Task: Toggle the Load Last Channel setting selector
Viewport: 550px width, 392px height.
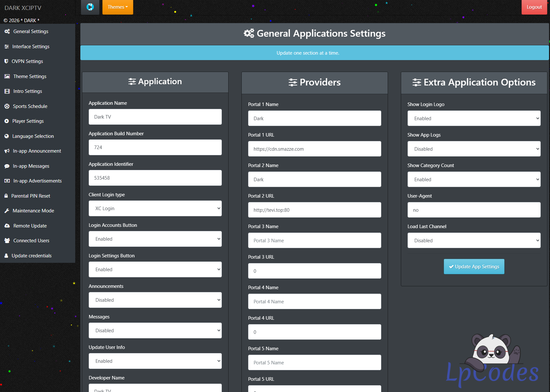Action: coord(474,241)
